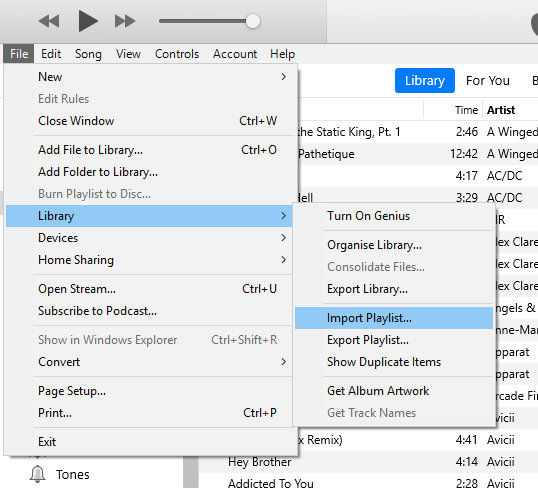Select Organise Library option
538x488 pixels.
[x=394, y=245]
